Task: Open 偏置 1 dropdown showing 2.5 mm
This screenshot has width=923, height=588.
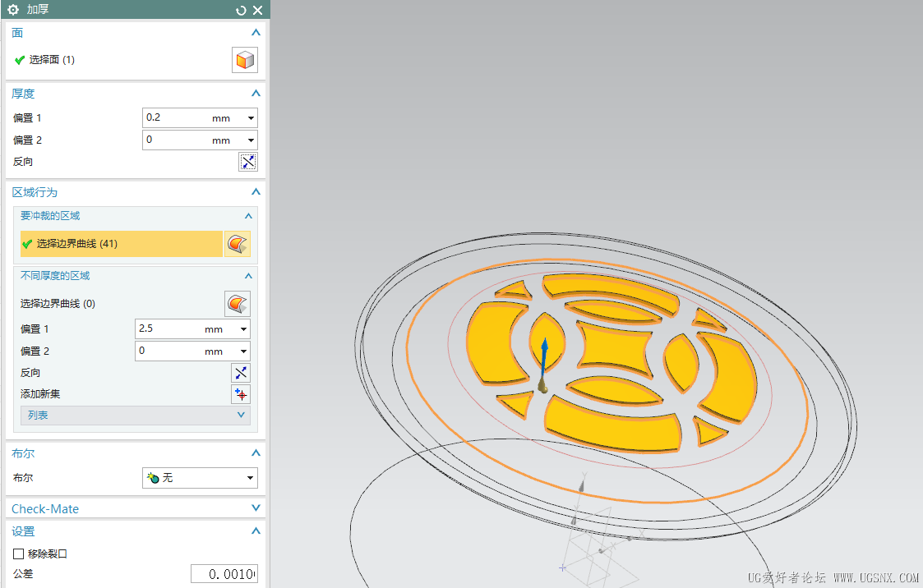Action: tap(244, 329)
